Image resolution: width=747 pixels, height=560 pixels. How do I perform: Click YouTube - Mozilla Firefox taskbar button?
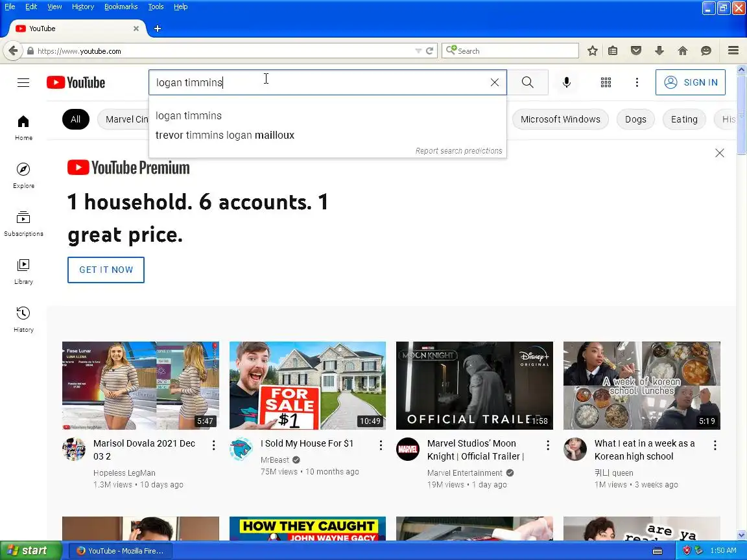click(x=121, y=551)
